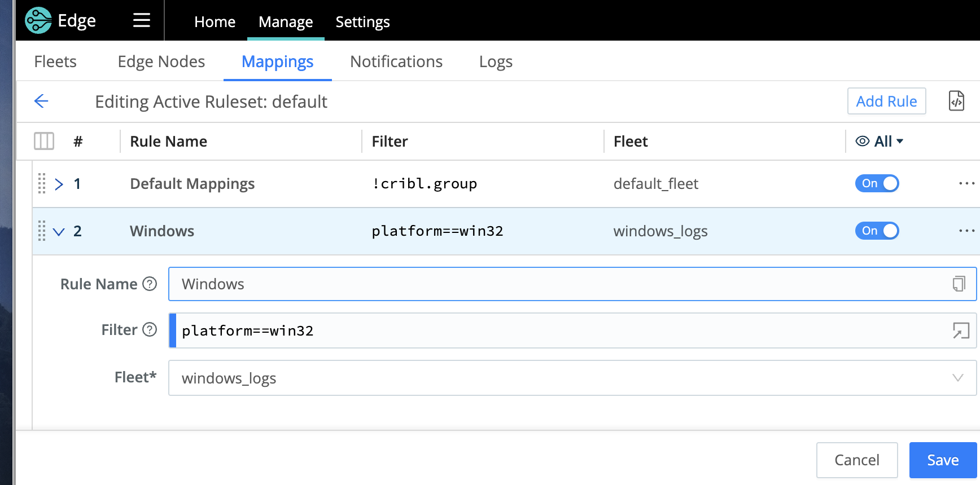This screenshot has width=980, height=485.
Task: Click the column selector icon in table header
Action: pos(44,141)
